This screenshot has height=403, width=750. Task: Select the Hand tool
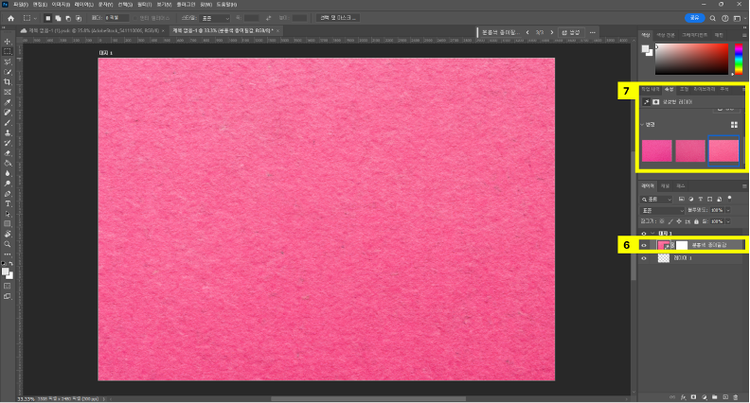(x=7, y=234)
